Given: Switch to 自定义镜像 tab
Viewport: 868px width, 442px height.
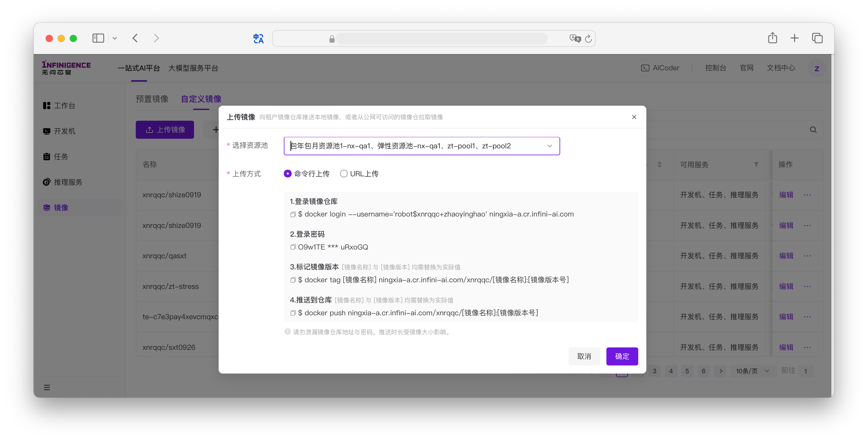Looking at the screenshot, I should (201, 99).
